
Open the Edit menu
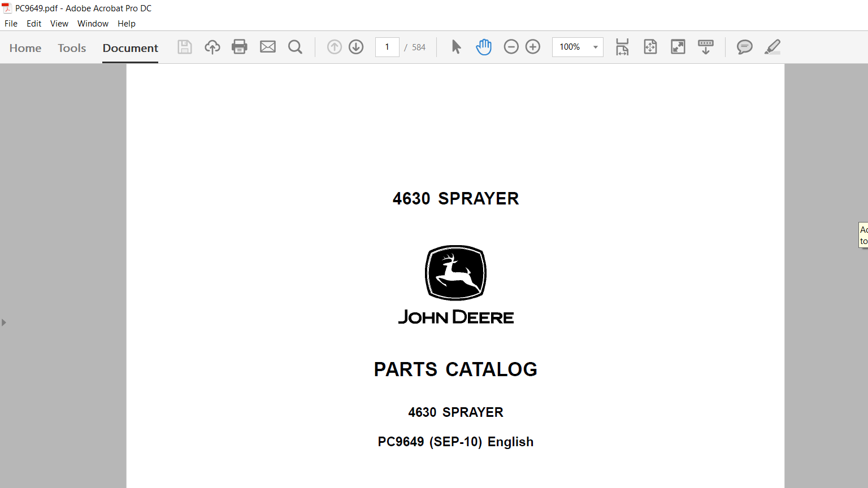[x=34, y=24]
